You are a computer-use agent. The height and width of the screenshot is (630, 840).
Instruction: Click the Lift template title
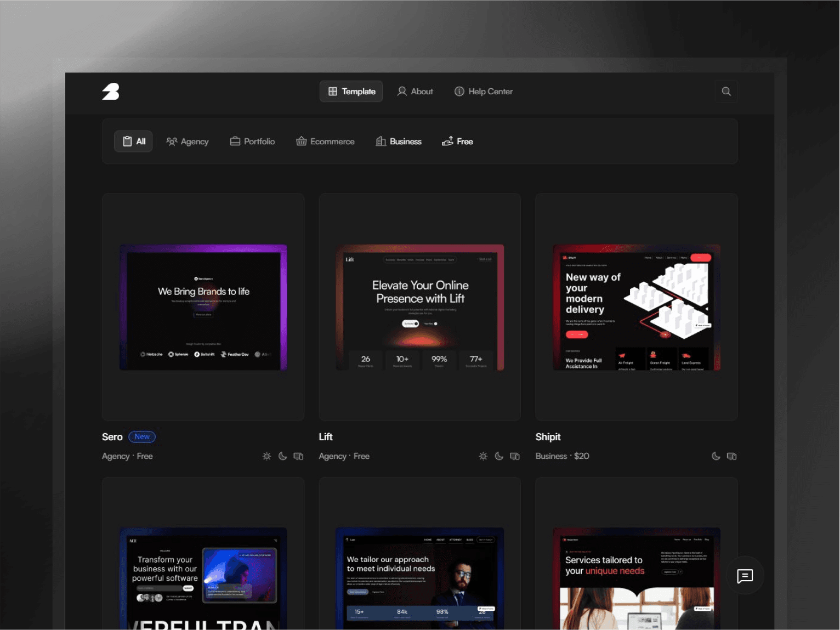(x=326, y=437)
